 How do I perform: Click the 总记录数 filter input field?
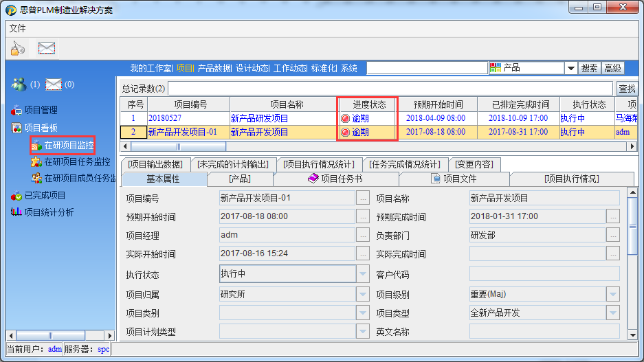tap(390, 89)
